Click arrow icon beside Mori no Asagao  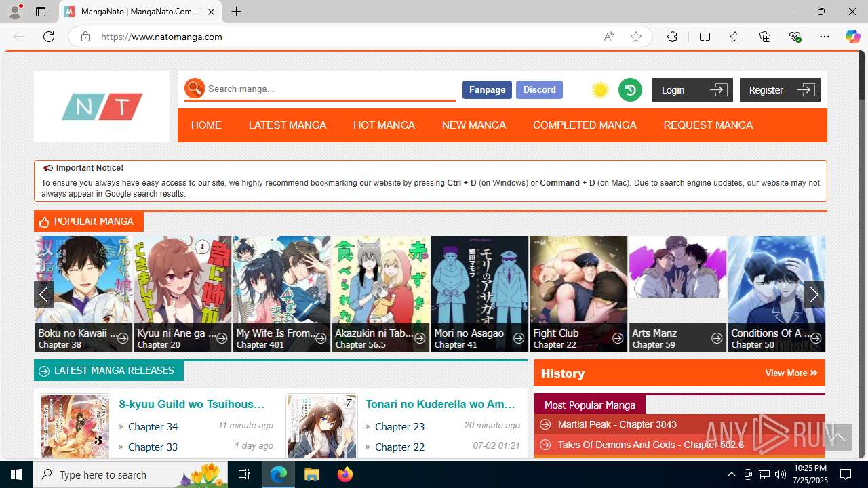[x=519, y=338]
